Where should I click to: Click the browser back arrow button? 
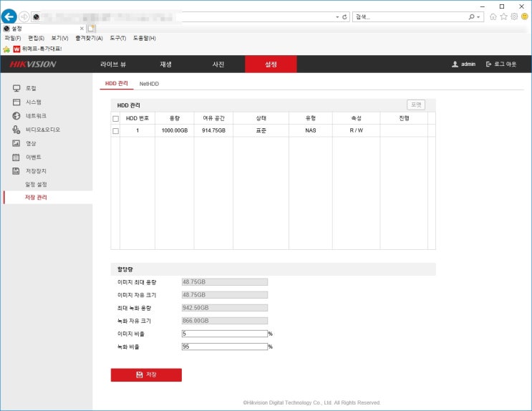pyautogui.click(x=9, y=16)
